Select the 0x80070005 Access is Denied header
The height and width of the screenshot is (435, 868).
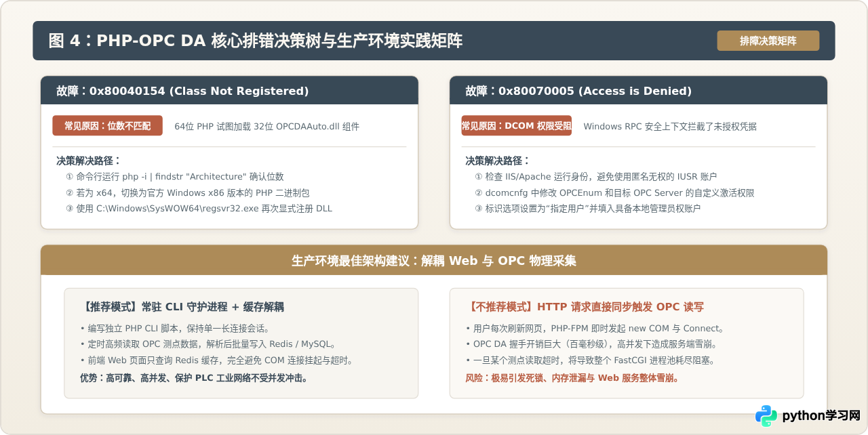pos(638,91)
